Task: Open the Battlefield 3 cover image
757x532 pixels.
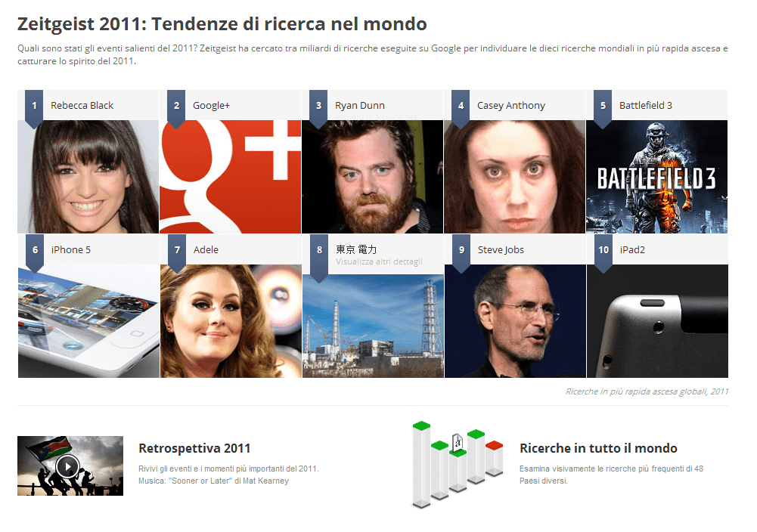Action: tap(656, 177)
